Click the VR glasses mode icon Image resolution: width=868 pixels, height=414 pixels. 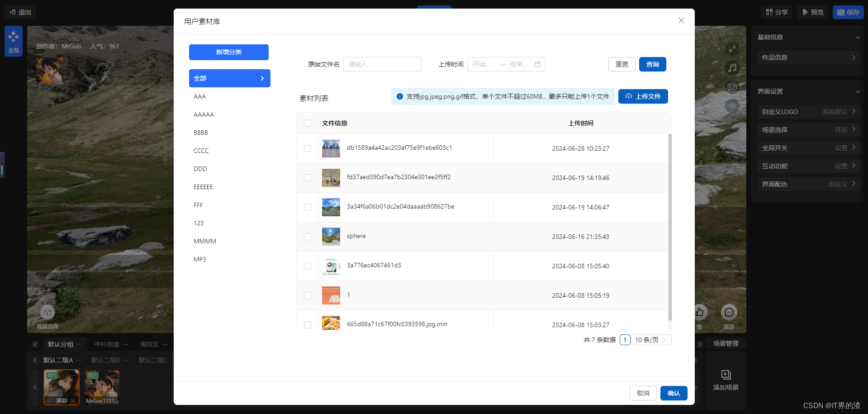coord(732,87)
